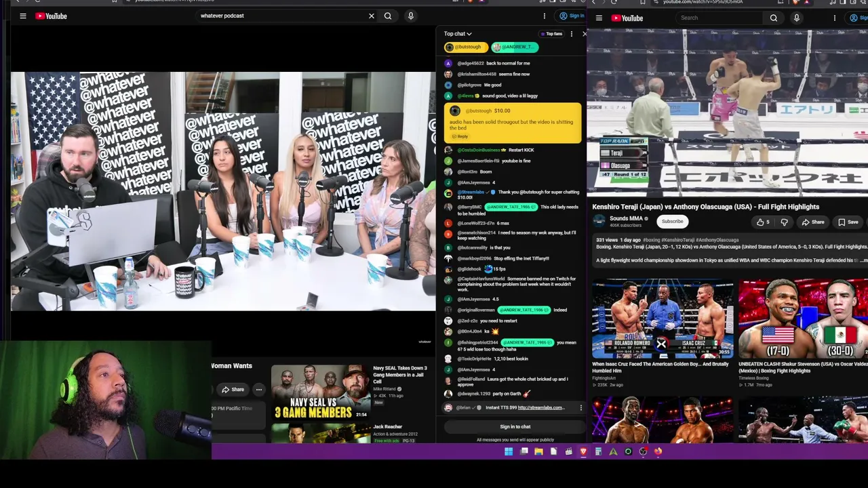The width and height of the screenshot is (868, 488).
Task: Start voice search in left YouTube window
Action: point(410,16)
